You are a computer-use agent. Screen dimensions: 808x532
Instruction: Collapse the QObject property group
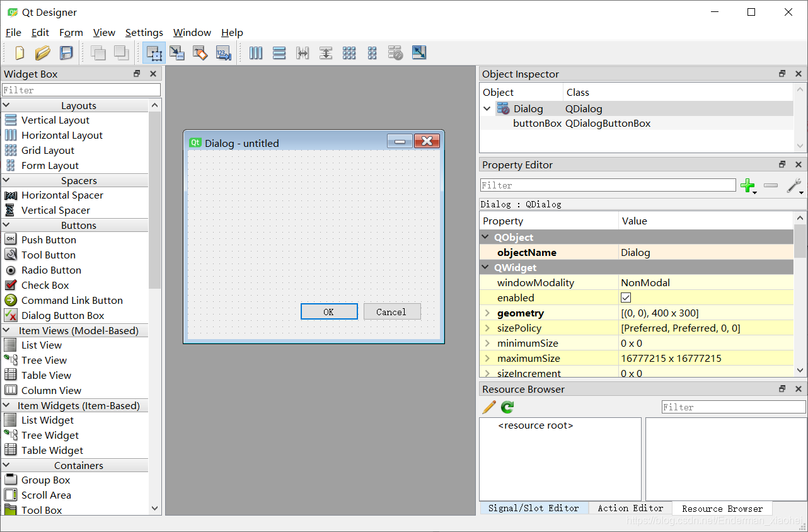[x=485, y=237]
